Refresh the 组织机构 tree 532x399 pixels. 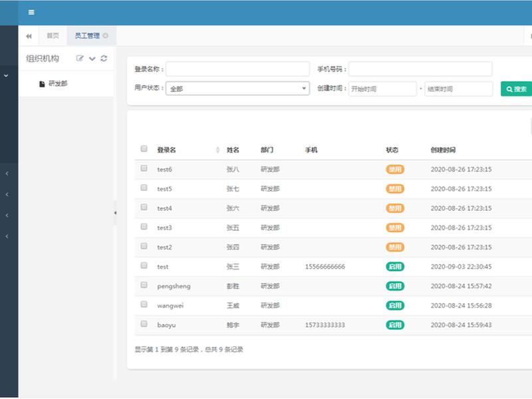[104, 59]
